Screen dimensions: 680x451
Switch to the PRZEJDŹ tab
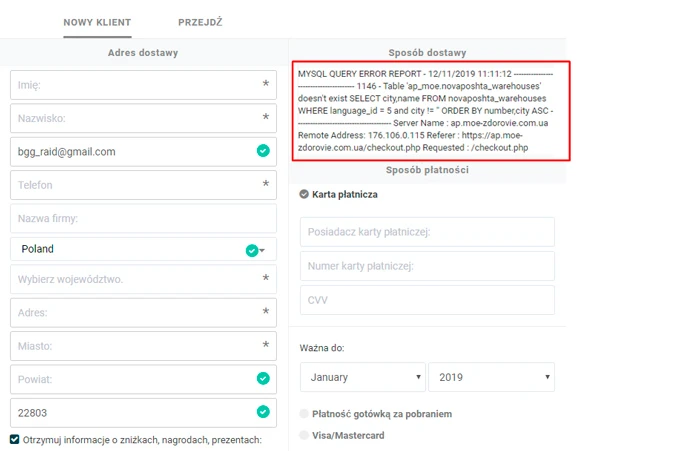200,22
